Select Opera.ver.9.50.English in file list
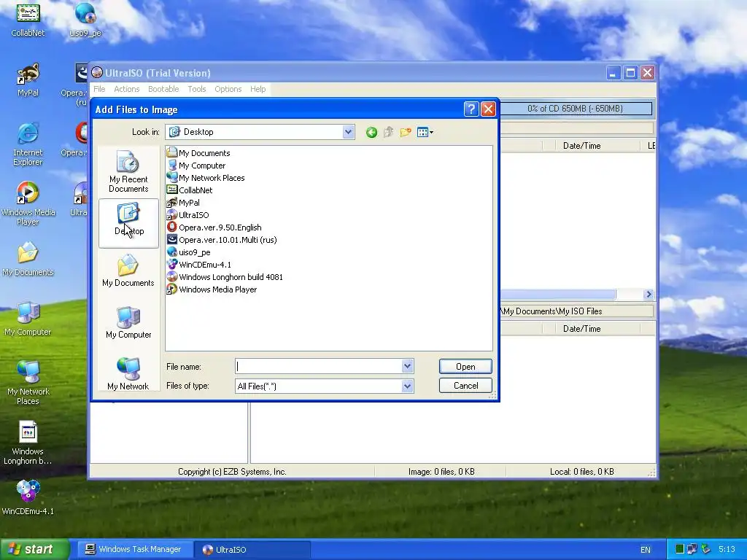 click(x=214, y=227)
